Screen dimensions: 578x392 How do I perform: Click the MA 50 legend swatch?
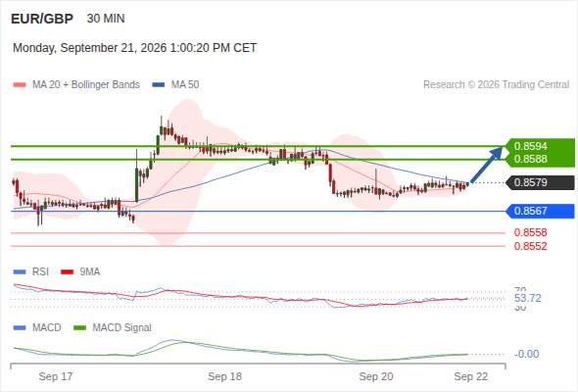[x=159, y=85]
